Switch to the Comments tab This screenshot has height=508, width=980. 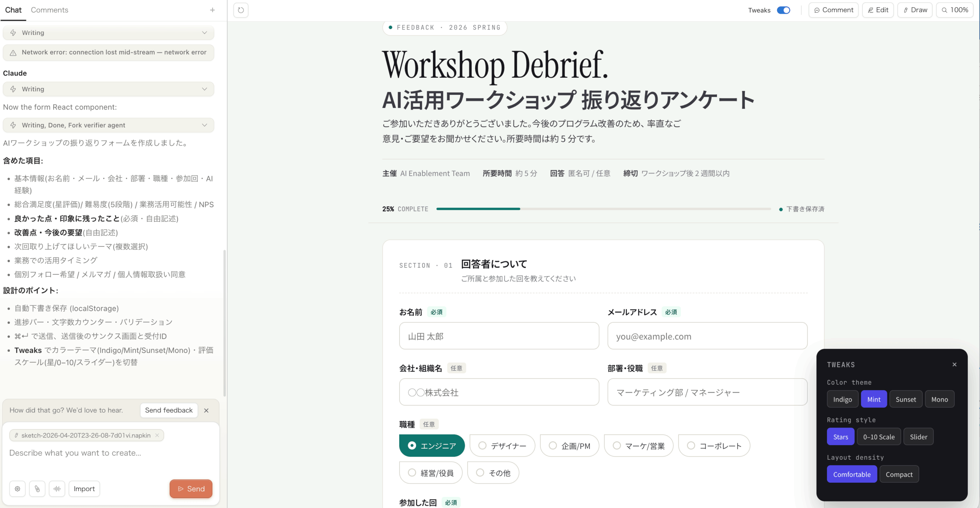(49, 10)
